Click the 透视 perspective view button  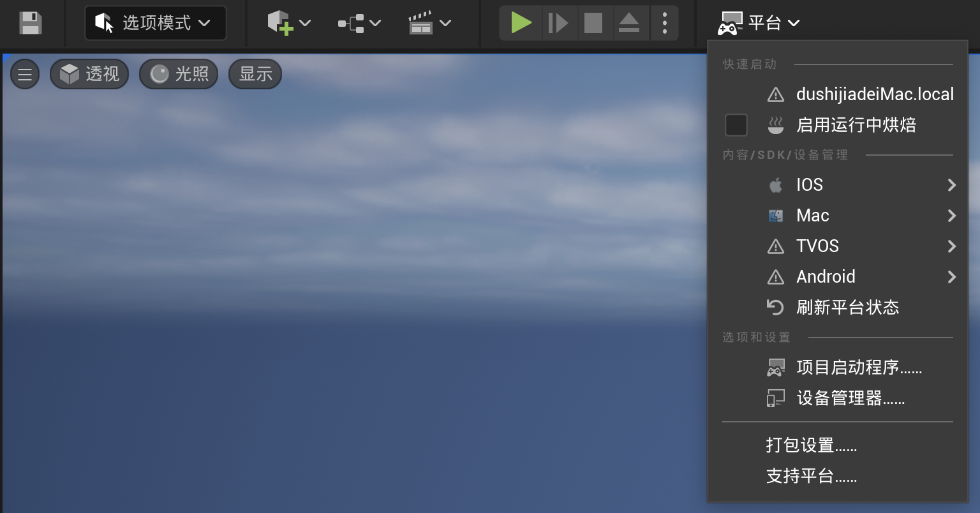(89, 74)
